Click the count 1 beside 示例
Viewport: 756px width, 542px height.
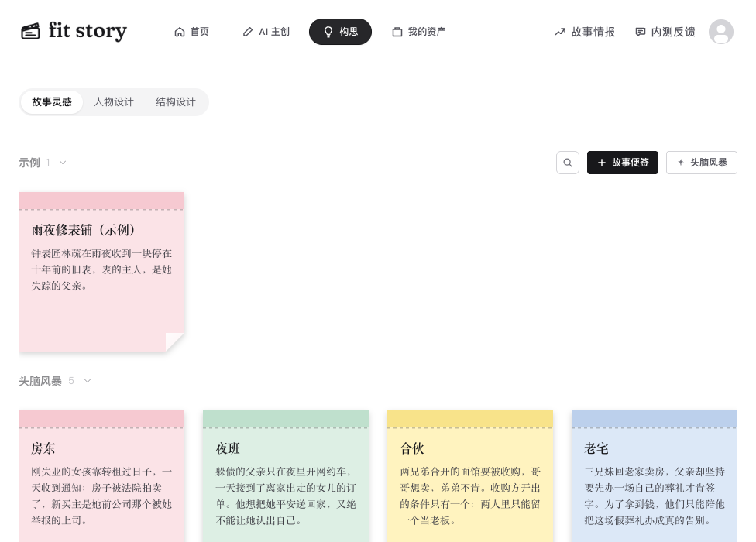click(x=48, y=163)
